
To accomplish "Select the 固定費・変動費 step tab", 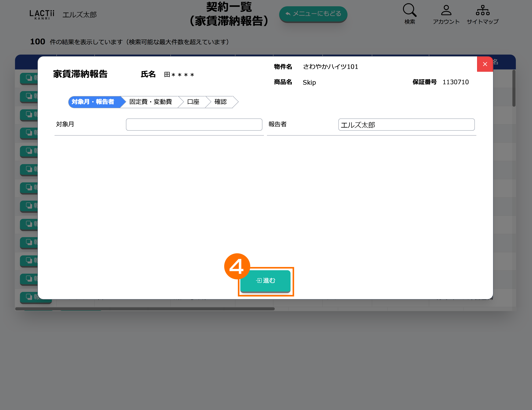I will pyautogui.click(x=150, y=102).
